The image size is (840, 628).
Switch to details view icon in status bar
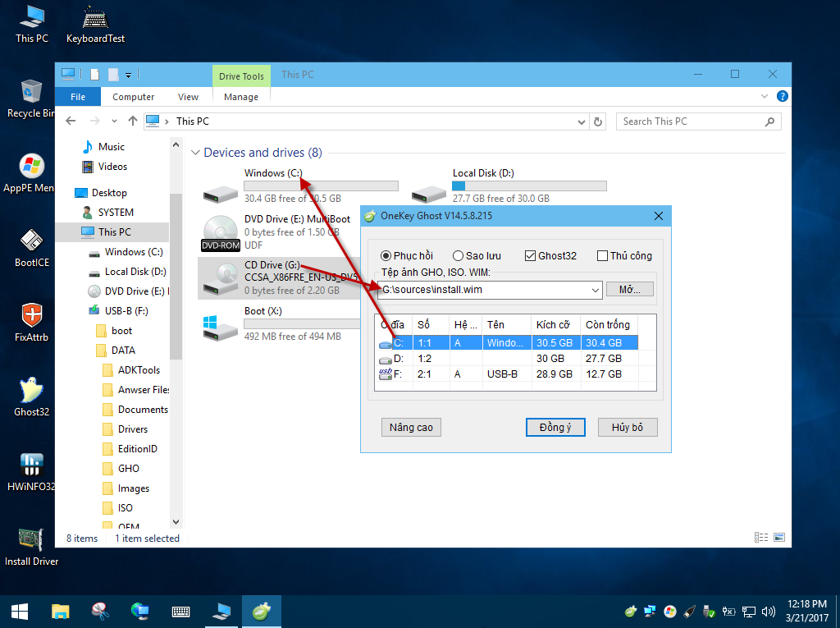(x=760, y=538)
